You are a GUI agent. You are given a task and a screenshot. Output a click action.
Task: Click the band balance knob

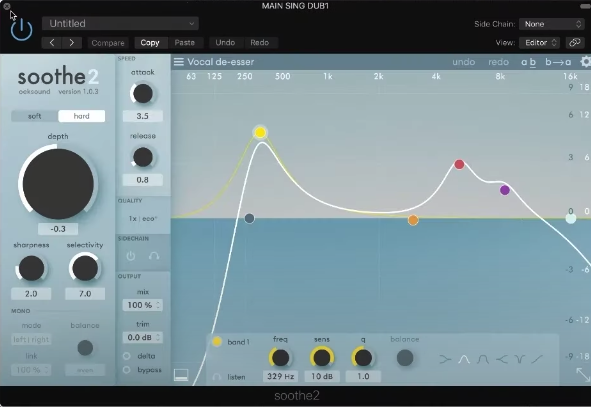pyautogui.click(x=405, y=358)
